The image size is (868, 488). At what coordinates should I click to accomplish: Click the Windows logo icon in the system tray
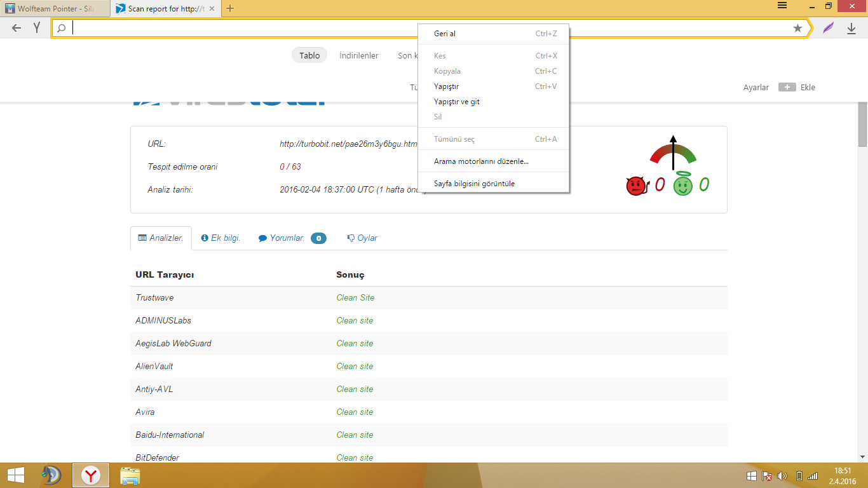click(752, 476)
